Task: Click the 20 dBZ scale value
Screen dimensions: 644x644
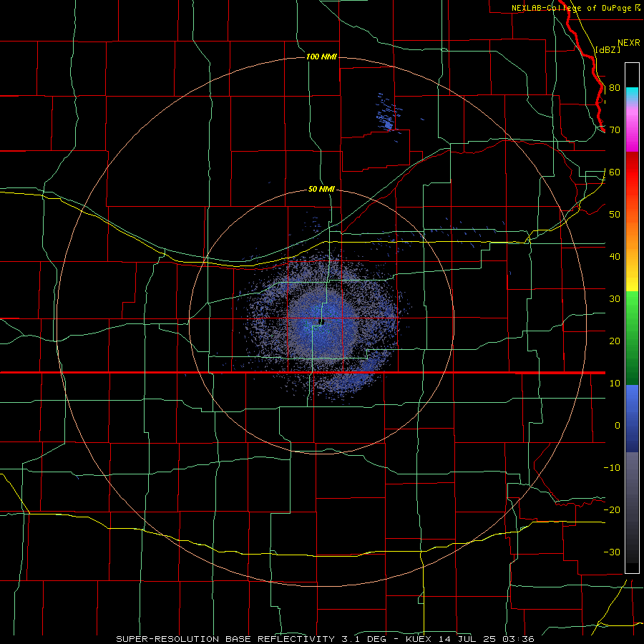Action: pos(615,341)
